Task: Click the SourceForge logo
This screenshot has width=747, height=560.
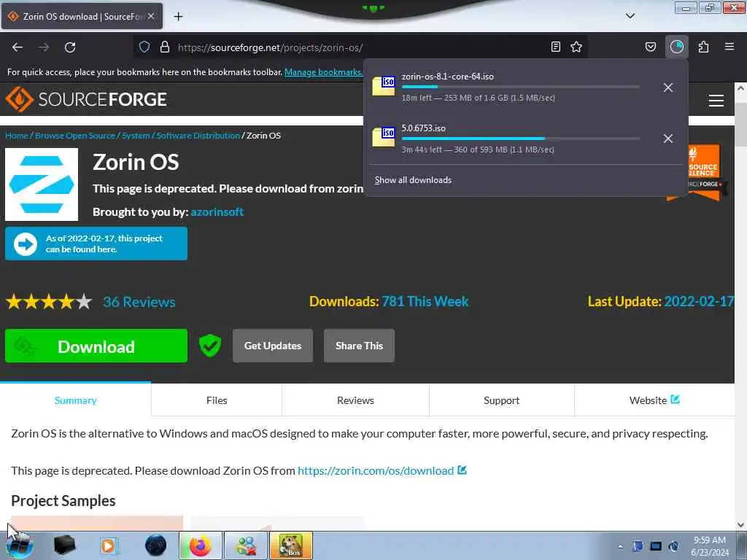Action: pyautogui.click(x=86, y=99)
